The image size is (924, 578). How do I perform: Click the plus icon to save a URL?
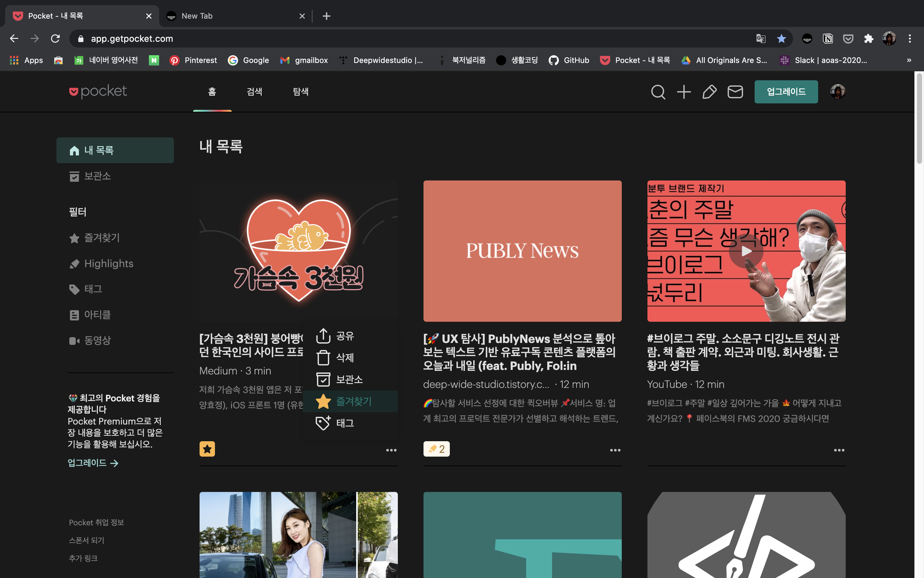pyautogui.click(x=684, y=92)
